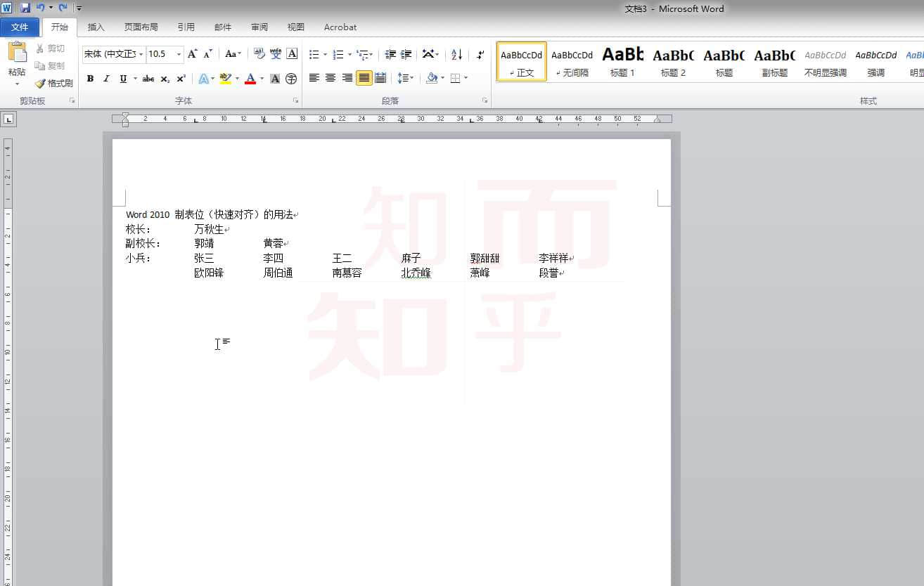Open the 文件 (File) menu
The height and width of the screenshot is (586, 924).
(20, 27)
